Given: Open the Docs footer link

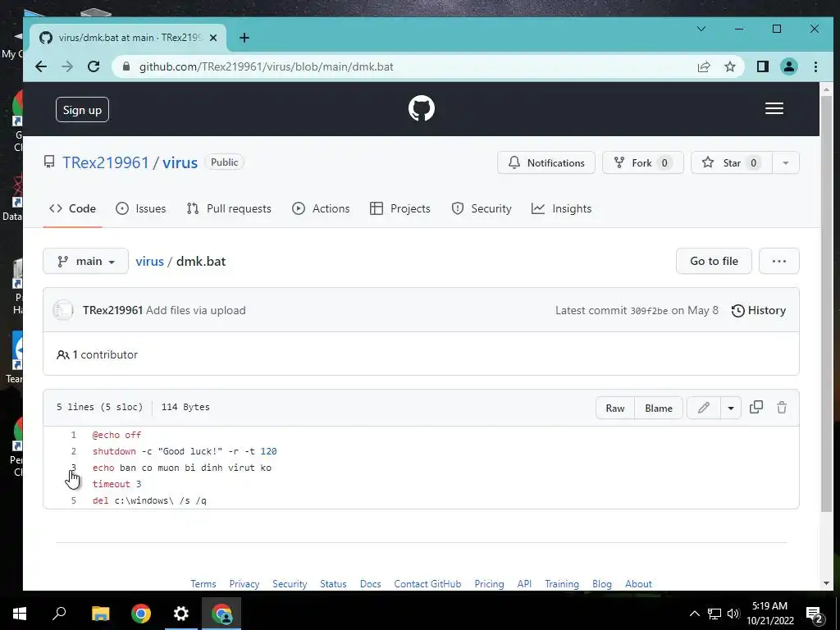Looking at the screenshot, I should [x=370, y=583].
